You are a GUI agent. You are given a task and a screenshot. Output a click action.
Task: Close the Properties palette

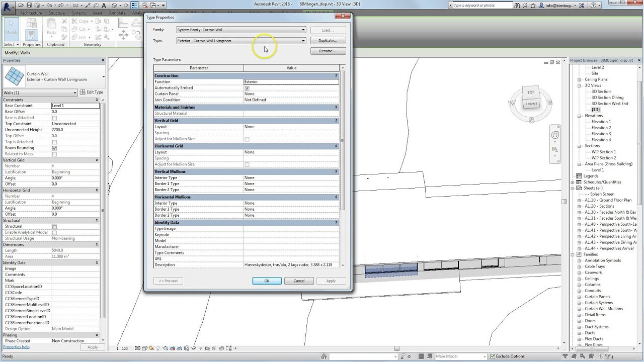click(103, 60)
